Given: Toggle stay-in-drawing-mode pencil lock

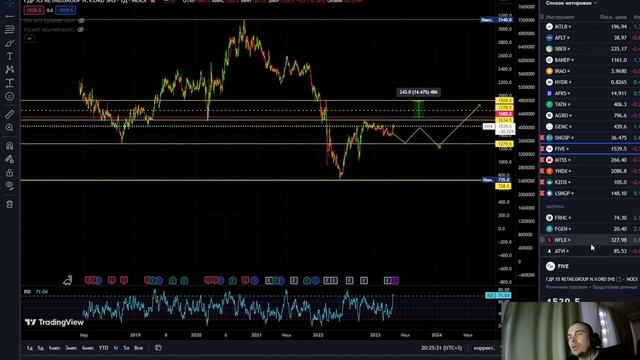Looking at the screenshot, I should tap(9, 159).
